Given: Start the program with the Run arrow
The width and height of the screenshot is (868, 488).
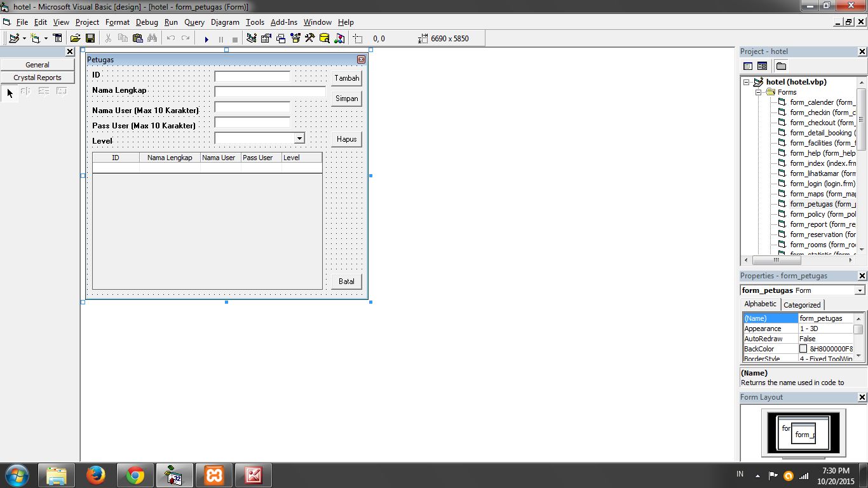Looking at the screenshot, I should (x=207, y=38).
